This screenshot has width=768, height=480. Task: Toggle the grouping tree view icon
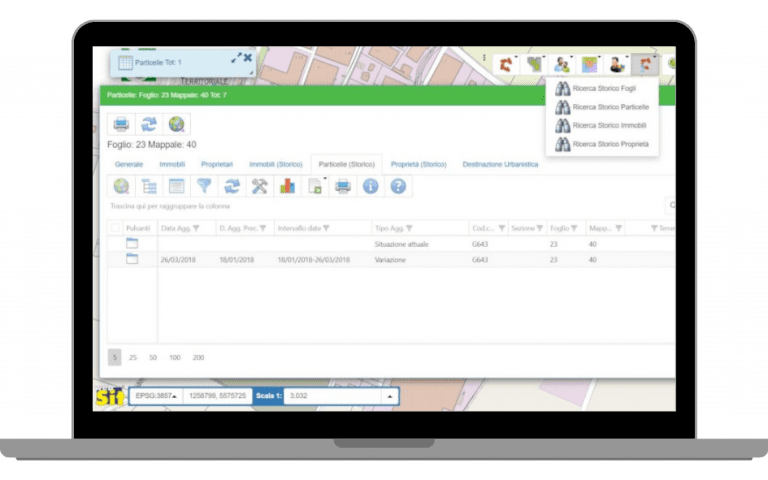coord(148,186)
